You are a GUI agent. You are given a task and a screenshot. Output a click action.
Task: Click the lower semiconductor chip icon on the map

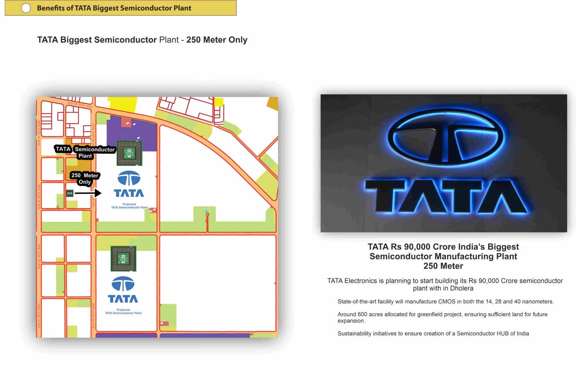123,259
